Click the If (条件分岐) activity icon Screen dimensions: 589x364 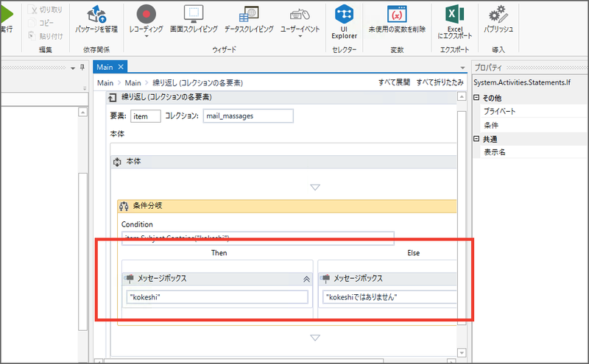coord(124,206)
